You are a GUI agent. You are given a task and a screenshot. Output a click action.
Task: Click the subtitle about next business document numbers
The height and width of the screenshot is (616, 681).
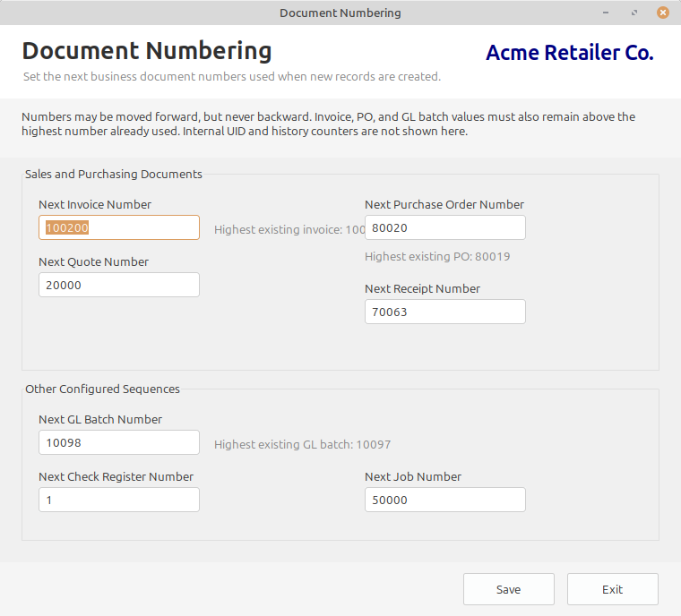tap(232, 76)
